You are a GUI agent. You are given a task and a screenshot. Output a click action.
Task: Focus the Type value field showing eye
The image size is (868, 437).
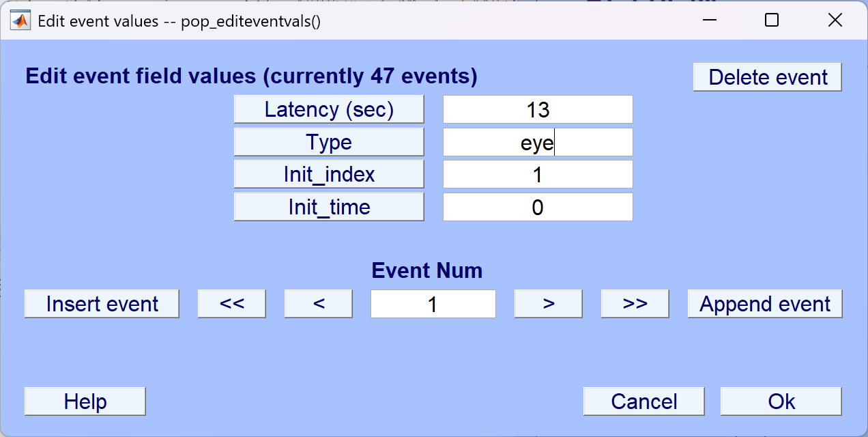[538, 142]
